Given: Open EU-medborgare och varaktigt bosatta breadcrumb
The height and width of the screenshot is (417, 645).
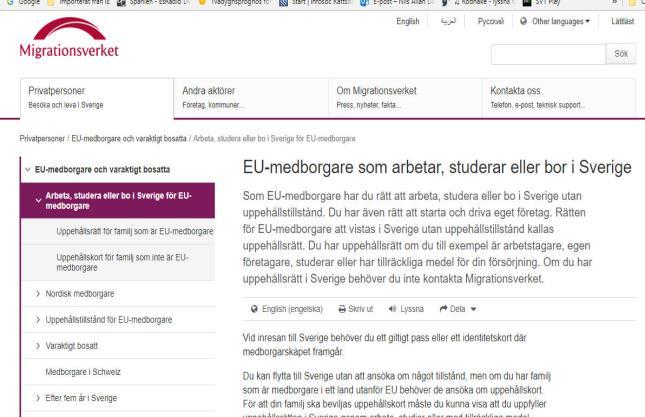Looking at the screenshot, I should (x=129, y=139).
